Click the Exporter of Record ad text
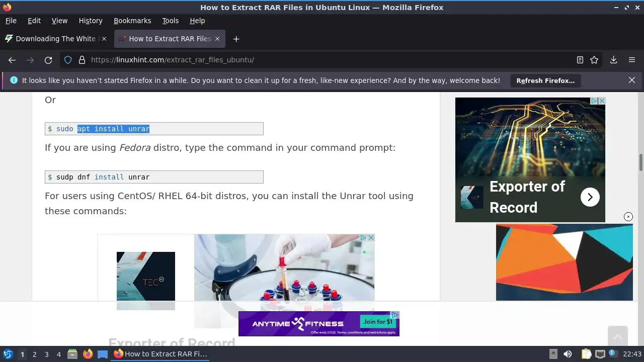 coord(527,197)
